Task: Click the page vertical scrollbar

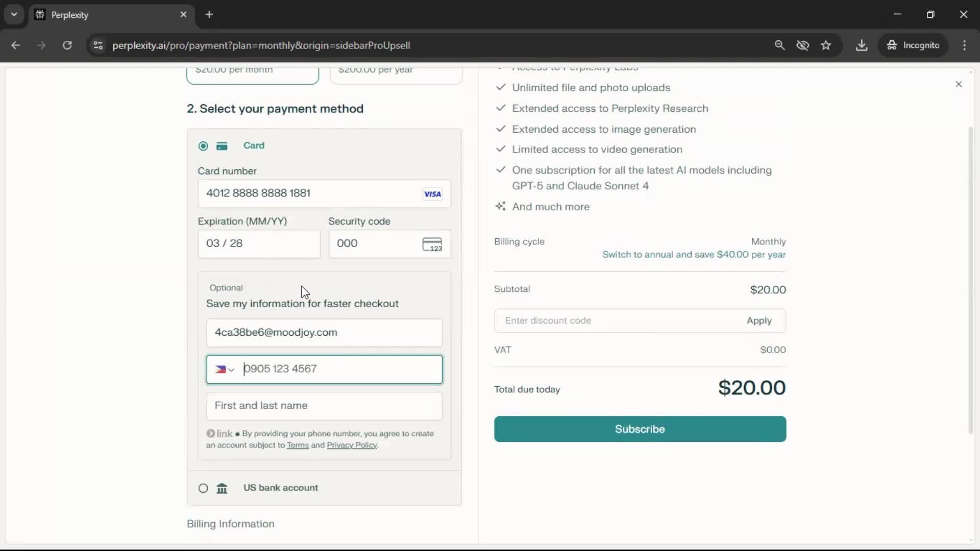Action: pyautogui.click(x=970, y=281)
